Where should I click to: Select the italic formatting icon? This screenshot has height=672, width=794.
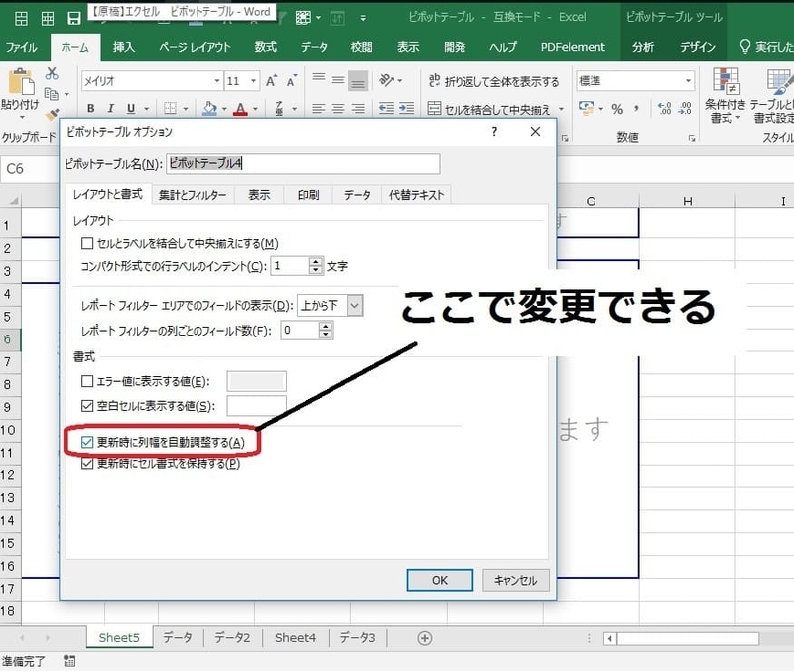click(110, 106)
